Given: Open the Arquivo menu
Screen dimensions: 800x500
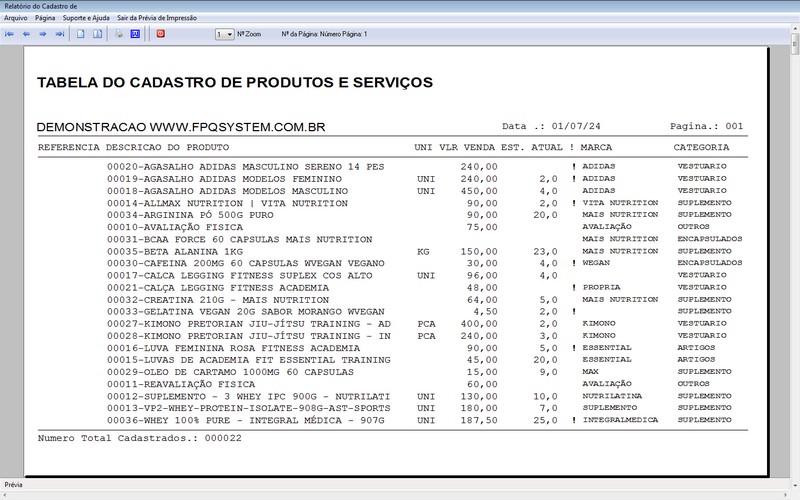Looking at the screenshot, I should point(16,18).
